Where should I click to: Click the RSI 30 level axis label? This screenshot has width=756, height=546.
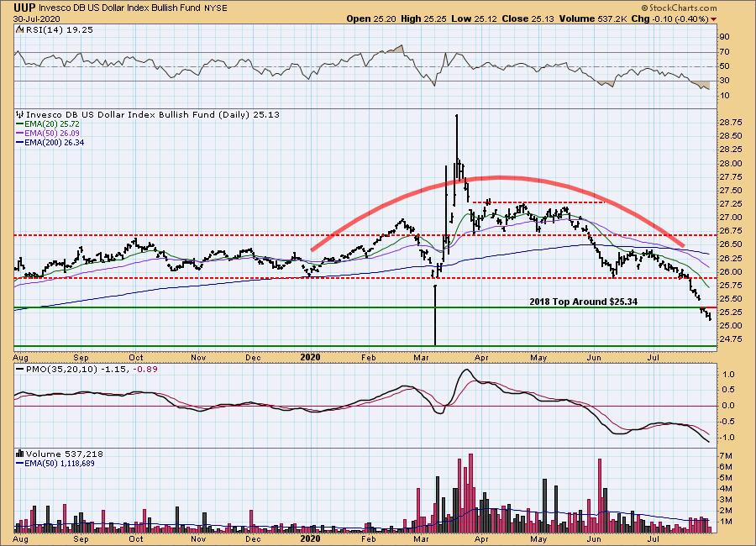[724, 81]
